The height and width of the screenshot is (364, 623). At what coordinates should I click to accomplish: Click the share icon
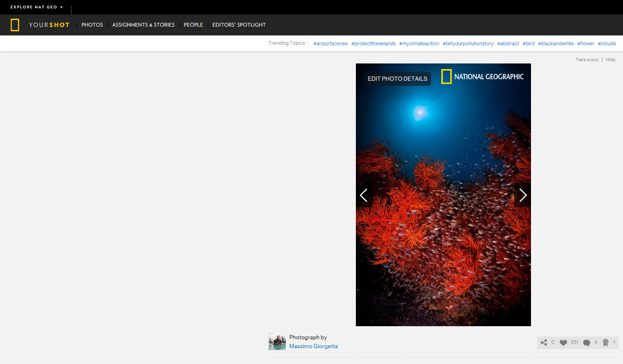click(x=544, y=343)
